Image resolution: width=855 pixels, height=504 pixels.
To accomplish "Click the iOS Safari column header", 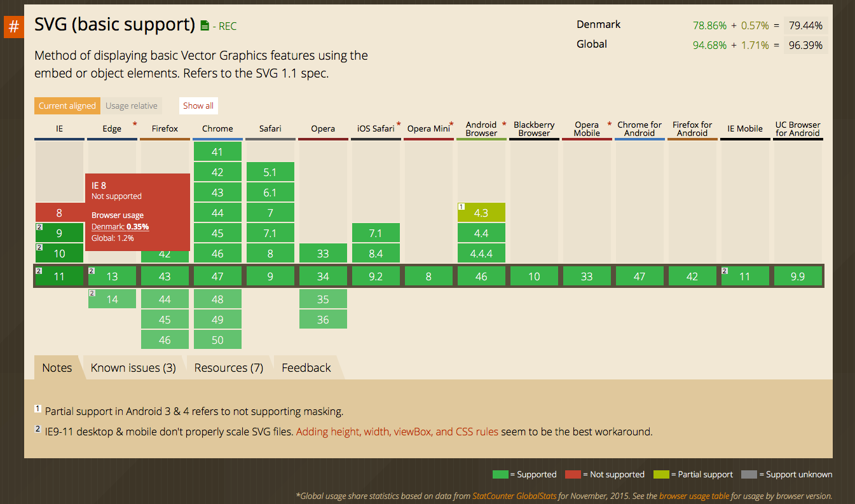I will click(376, 129).
